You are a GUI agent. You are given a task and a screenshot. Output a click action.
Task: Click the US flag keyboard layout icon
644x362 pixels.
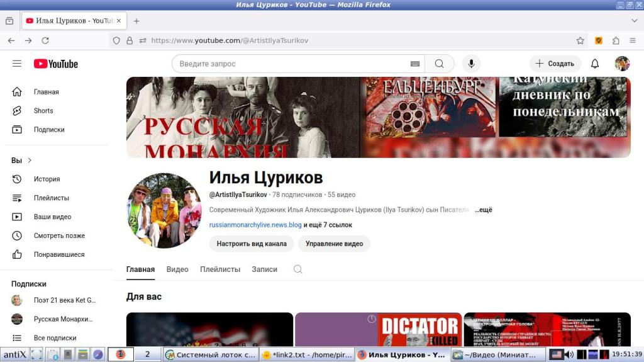[557, 354]
